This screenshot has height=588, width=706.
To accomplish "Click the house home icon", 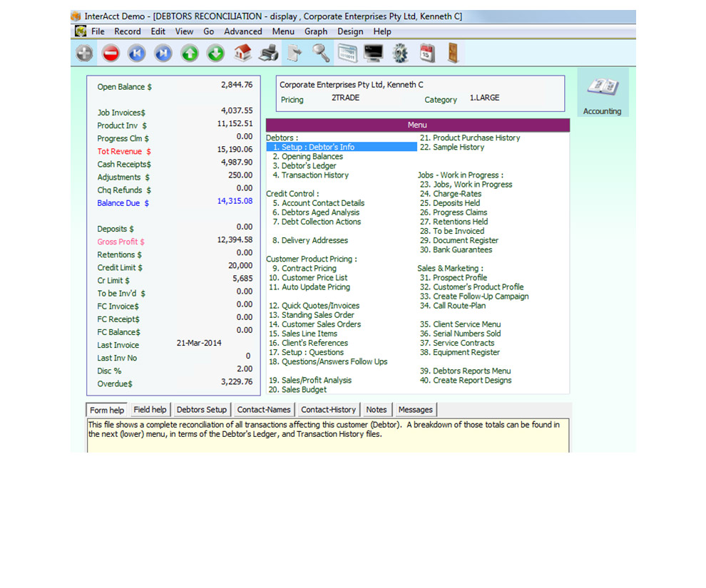I will [242, 53].
